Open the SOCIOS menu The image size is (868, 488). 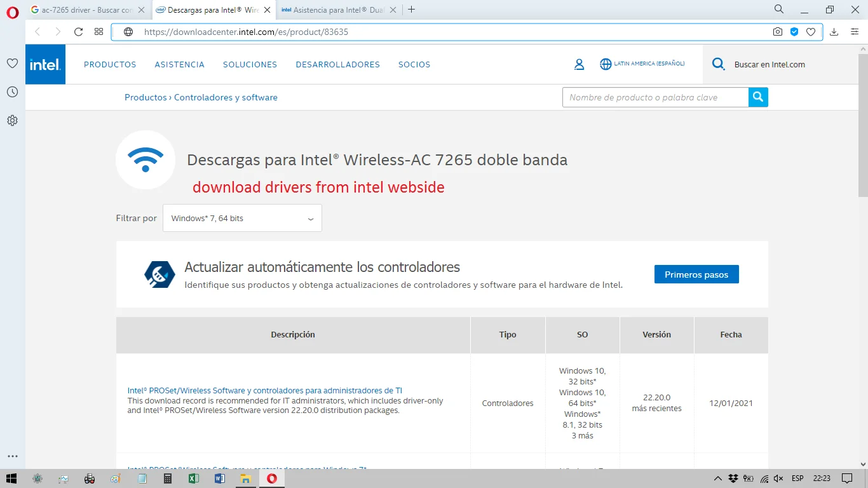pos(414,64)
